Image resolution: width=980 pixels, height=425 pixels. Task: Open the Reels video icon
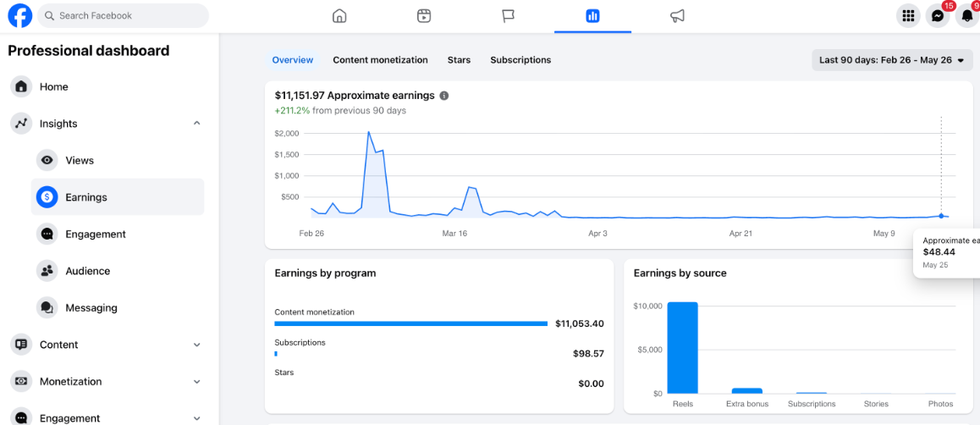pos(424,15)
